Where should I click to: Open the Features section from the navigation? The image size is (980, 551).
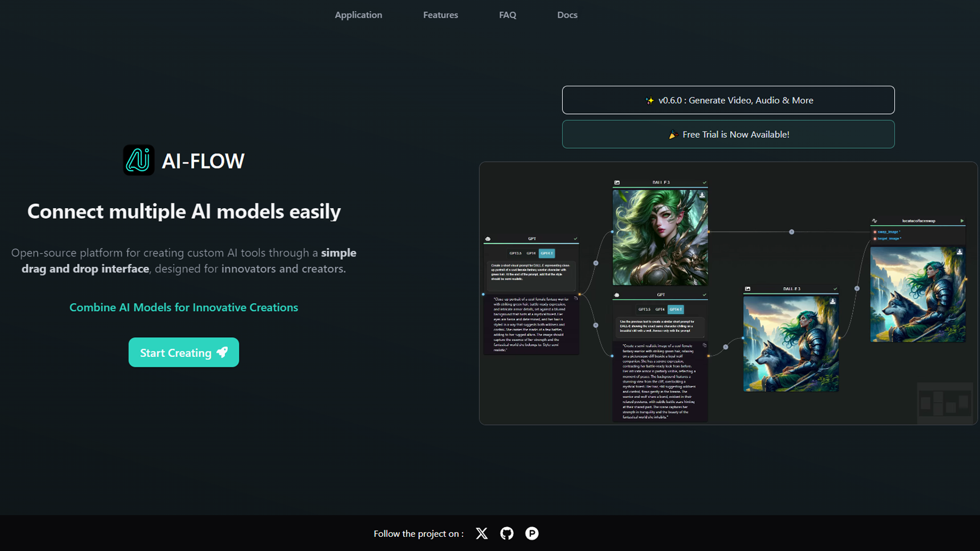tap(440, 15)
